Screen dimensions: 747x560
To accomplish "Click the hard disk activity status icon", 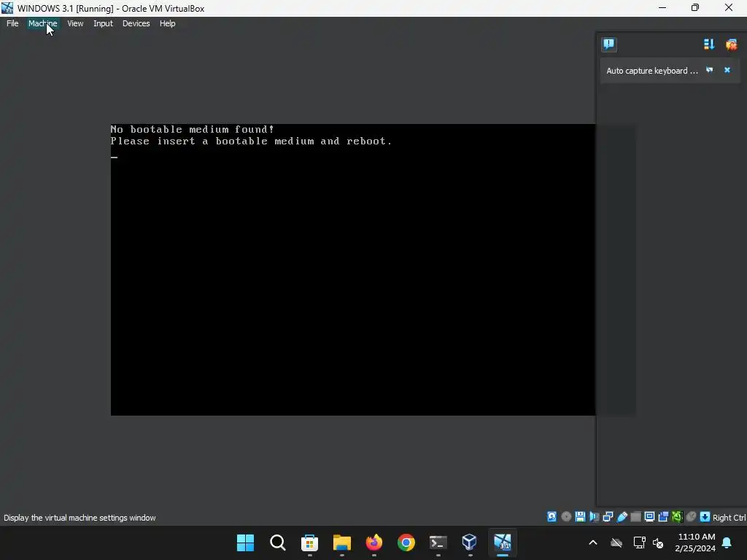I will pos(551,517).
